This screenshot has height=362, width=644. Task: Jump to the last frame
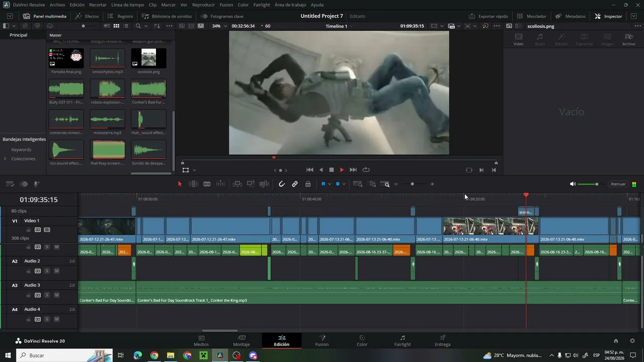tap(353, 170)
